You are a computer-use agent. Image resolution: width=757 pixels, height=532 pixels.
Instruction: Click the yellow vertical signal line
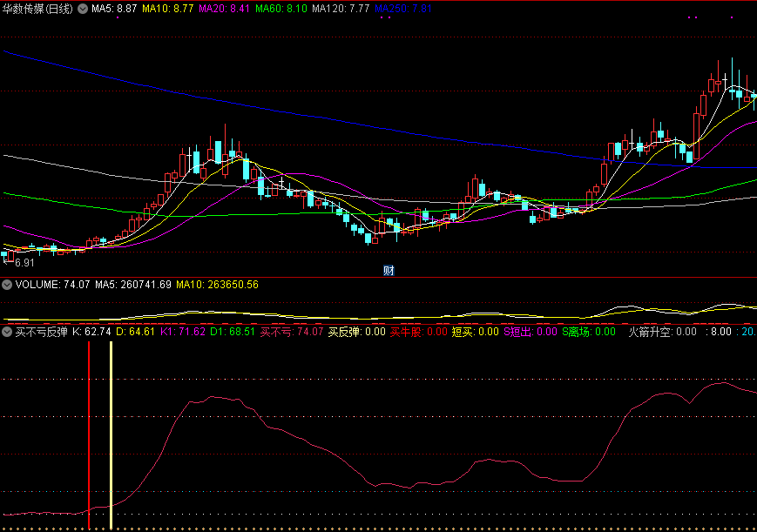tap(111, 434)
